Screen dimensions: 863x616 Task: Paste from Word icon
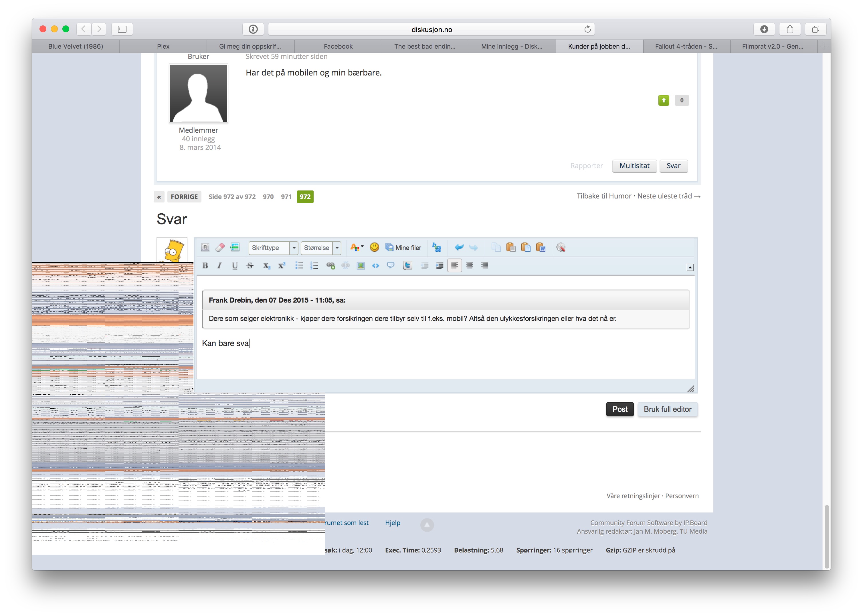pyautogui.click(x=541, y=248)
